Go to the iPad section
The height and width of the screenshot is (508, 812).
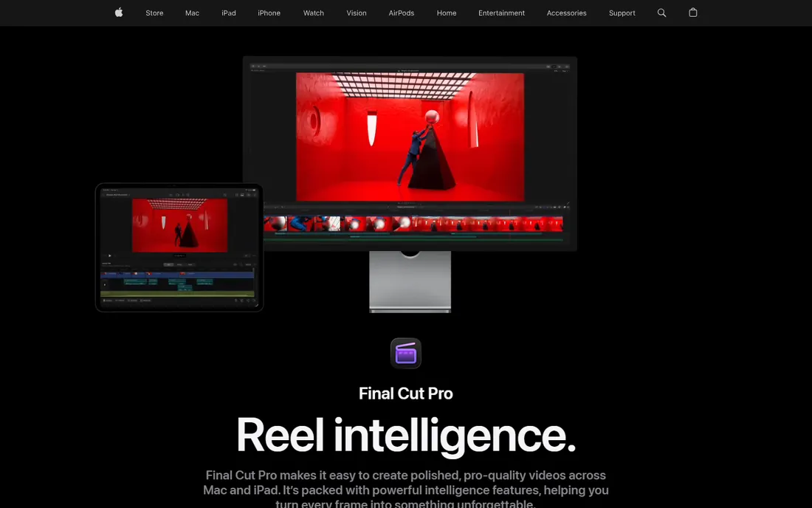[228, 13]
